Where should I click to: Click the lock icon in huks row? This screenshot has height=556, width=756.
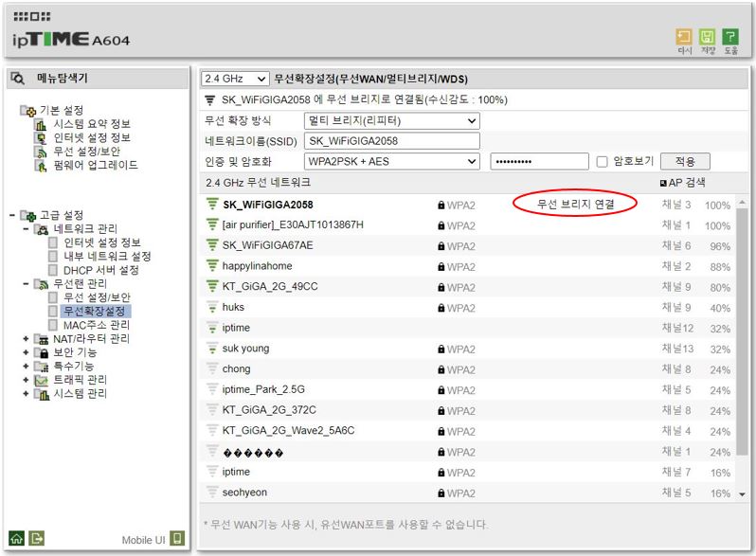(441, 308)
